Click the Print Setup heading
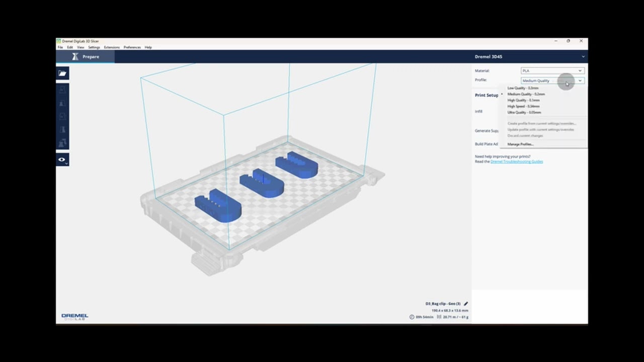This screenshot has width=644, height=362. [x=487, y=95]
